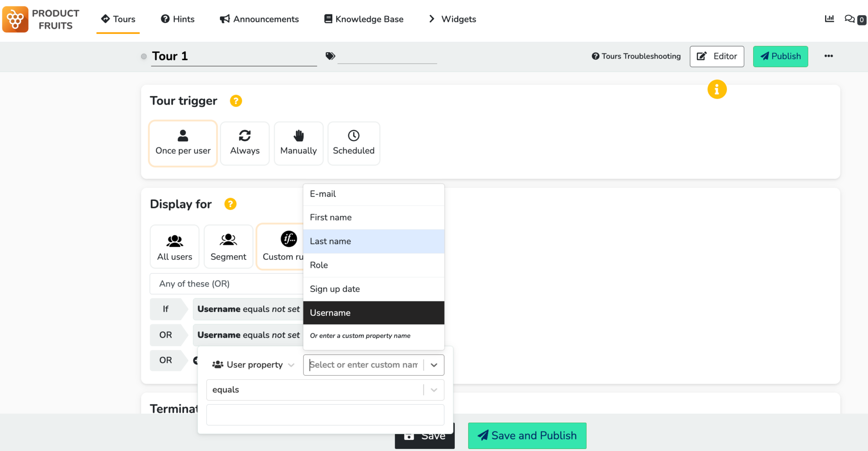The height and width of the screenshot is (451, 868).
Task: Open the chat messages icon
Action: [849, 19]
